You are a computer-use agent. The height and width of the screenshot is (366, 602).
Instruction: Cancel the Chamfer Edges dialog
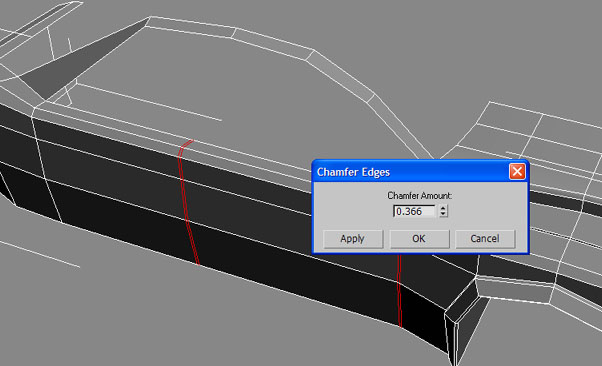point(485,239)
